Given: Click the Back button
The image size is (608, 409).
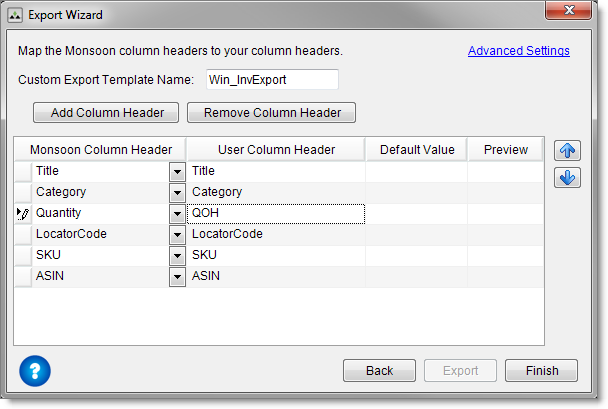Looking at the screenshot, I should coord(379,371).
